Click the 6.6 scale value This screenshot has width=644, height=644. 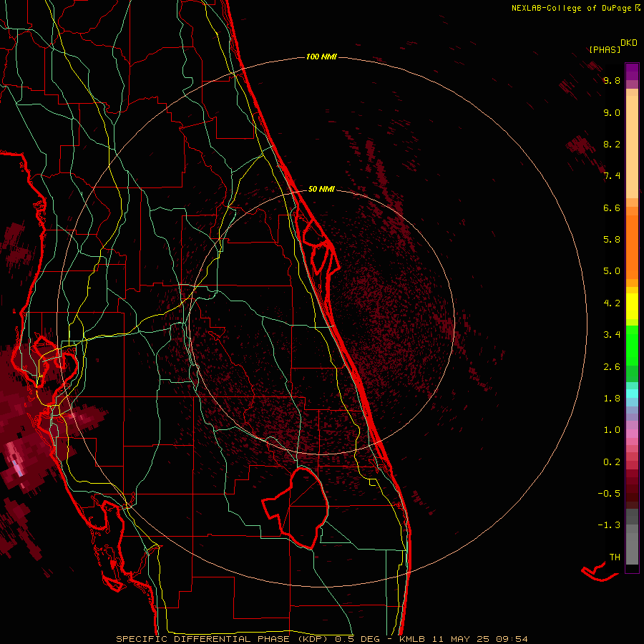(612, 208)
